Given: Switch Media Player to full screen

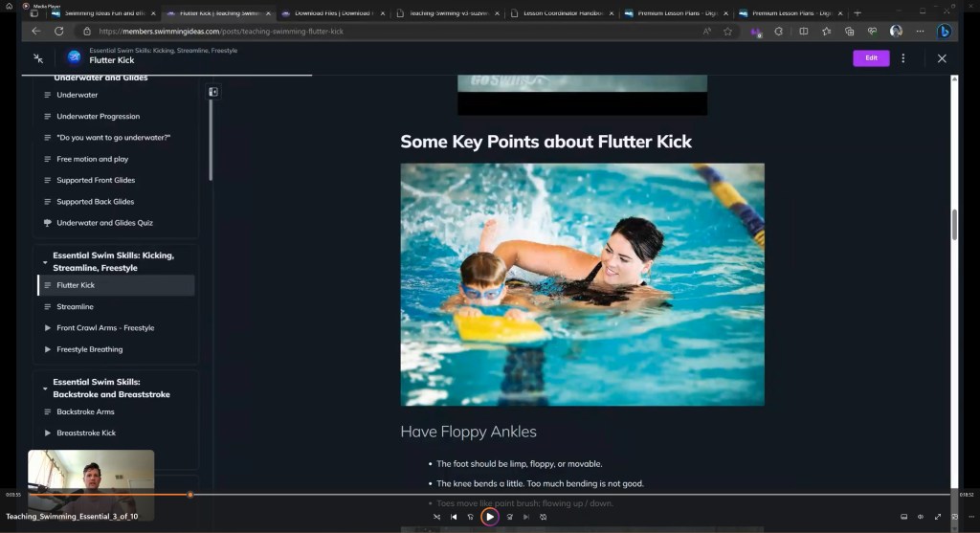Looking at the screenshot, I should point(938,517).
